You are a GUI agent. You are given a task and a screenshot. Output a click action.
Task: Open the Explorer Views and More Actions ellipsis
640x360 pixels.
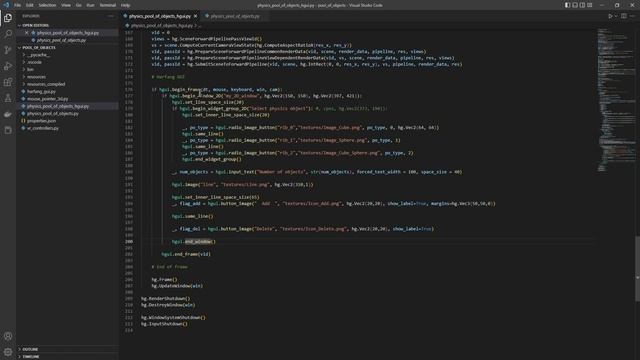click(111, 16)
